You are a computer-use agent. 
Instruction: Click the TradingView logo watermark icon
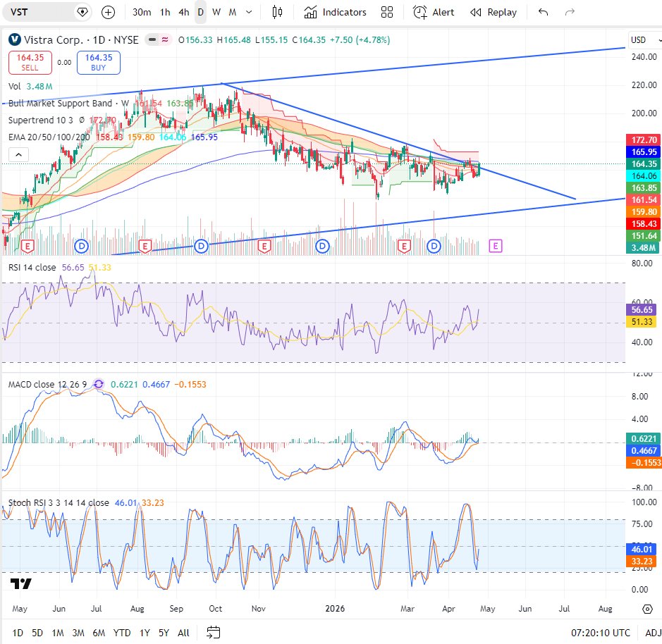click(20, 583)
